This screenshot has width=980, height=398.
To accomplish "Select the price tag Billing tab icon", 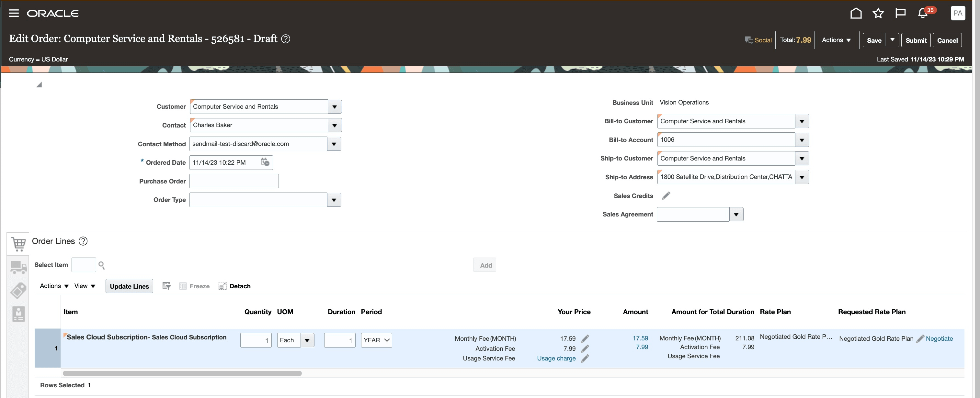I will (x=18, y=291).
